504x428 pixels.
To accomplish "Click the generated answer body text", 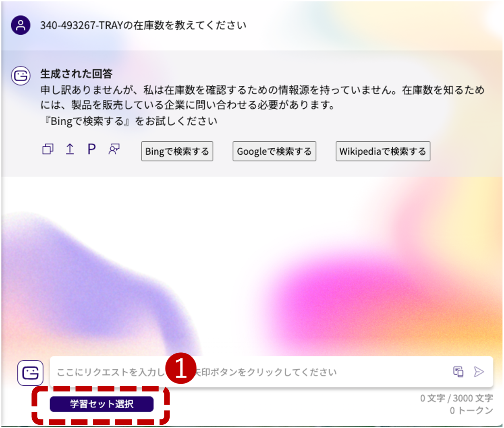I will 262,98.
